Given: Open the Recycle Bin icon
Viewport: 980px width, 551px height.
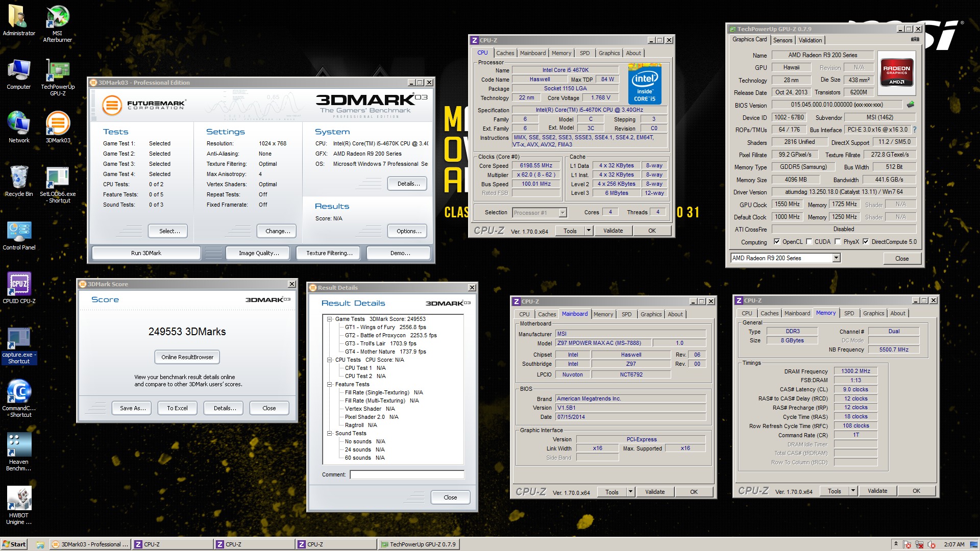Looking at the screenshot, I should coord(19,181).
